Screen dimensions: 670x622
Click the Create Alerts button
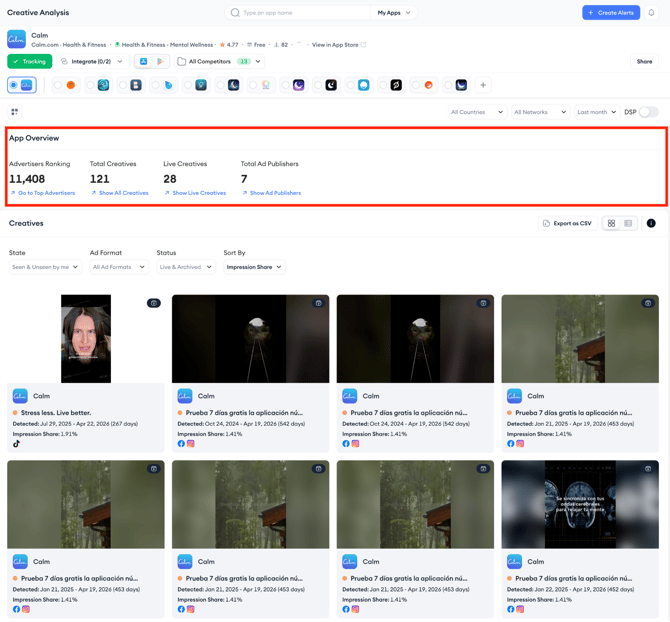pos(611,13)
